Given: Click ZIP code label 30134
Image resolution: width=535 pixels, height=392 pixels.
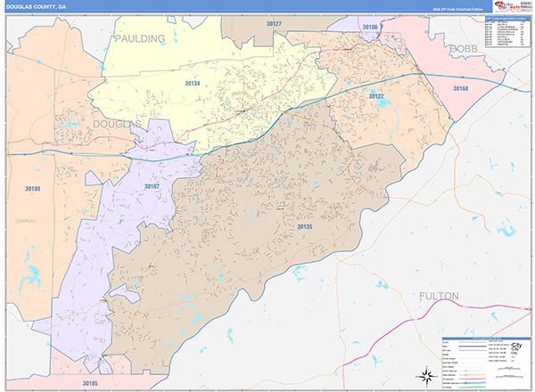Looking at the screenshot, I should 193,83.
